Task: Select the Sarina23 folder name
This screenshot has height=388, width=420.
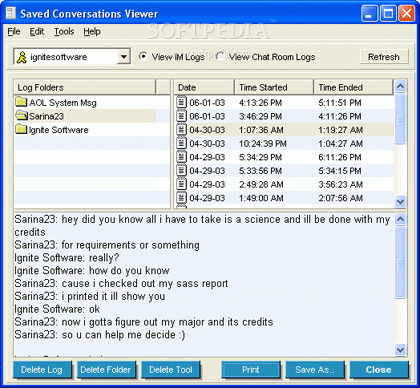Action: pos(46,116)
